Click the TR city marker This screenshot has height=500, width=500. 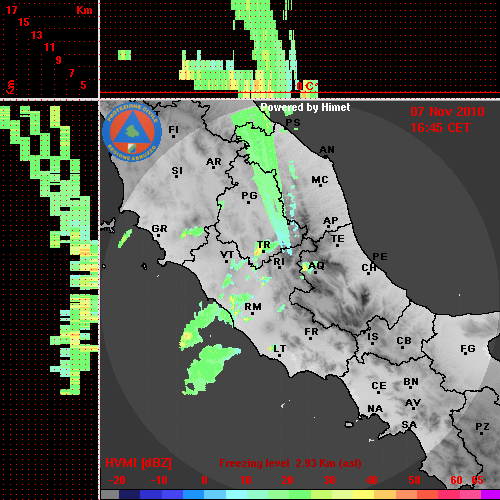[x=263, y=251]
